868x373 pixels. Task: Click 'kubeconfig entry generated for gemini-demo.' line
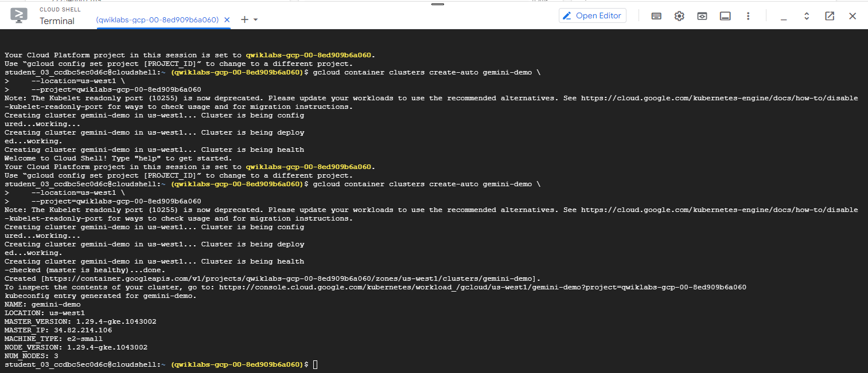(x=100, y=296)
